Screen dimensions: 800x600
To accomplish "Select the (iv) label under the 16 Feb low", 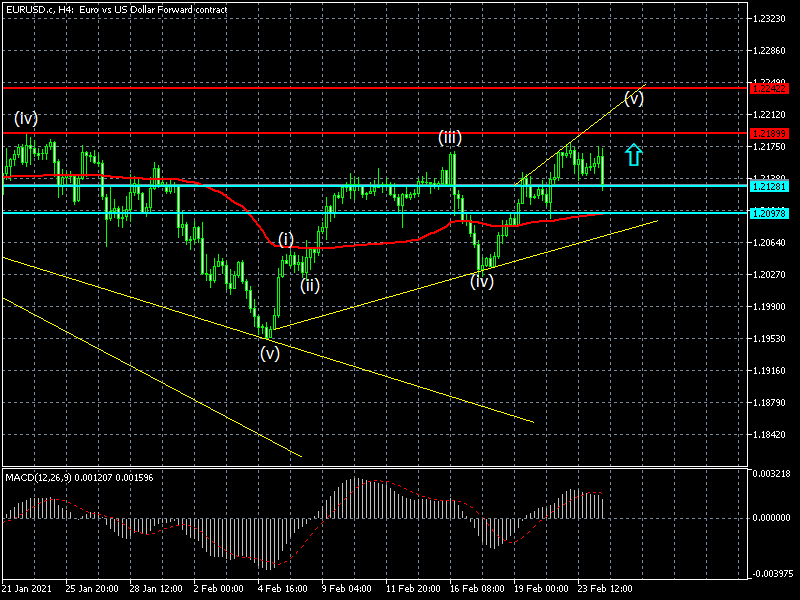I will click(482, 281).
